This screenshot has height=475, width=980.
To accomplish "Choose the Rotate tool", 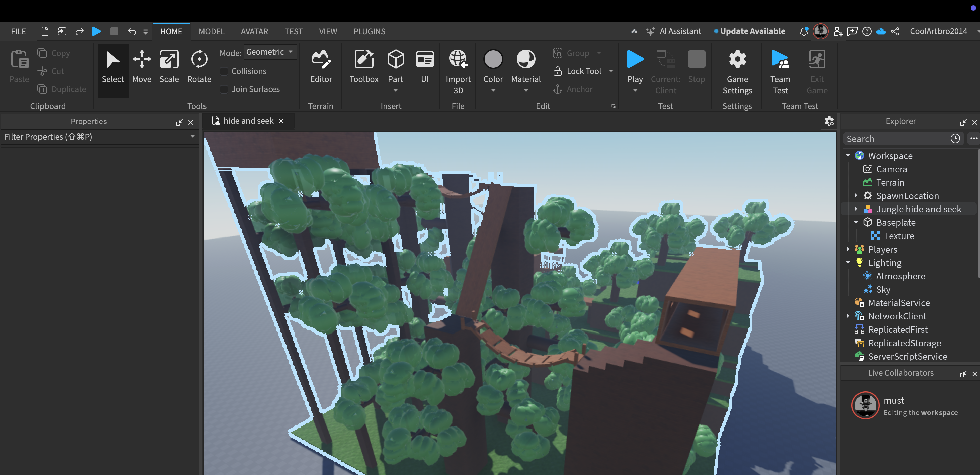I will click(x=199, y=67).
